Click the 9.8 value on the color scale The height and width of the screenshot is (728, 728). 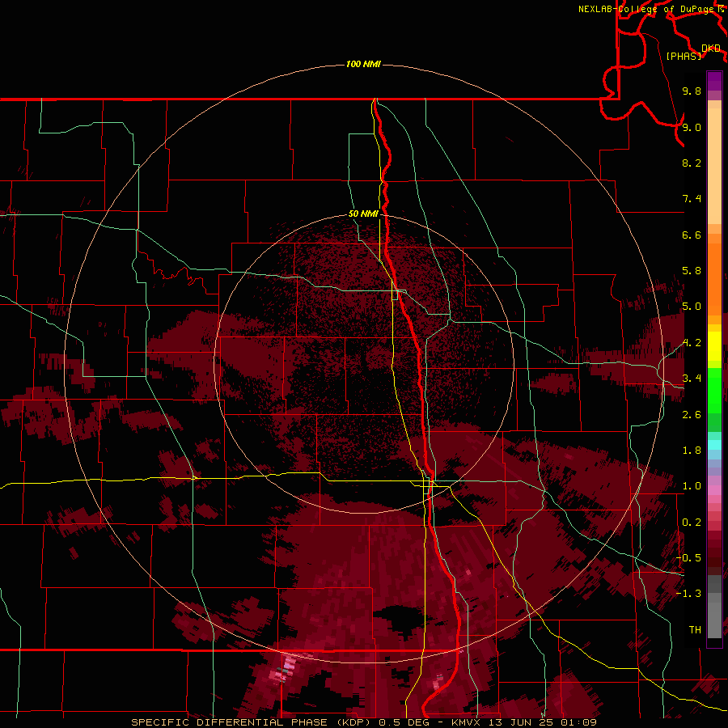[x=692, y=91]
